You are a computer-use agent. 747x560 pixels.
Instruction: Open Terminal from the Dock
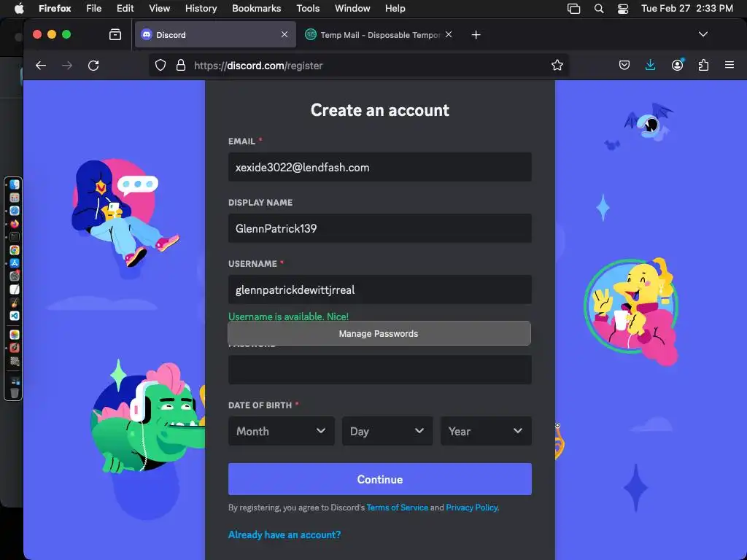click(x=15, y=237)
